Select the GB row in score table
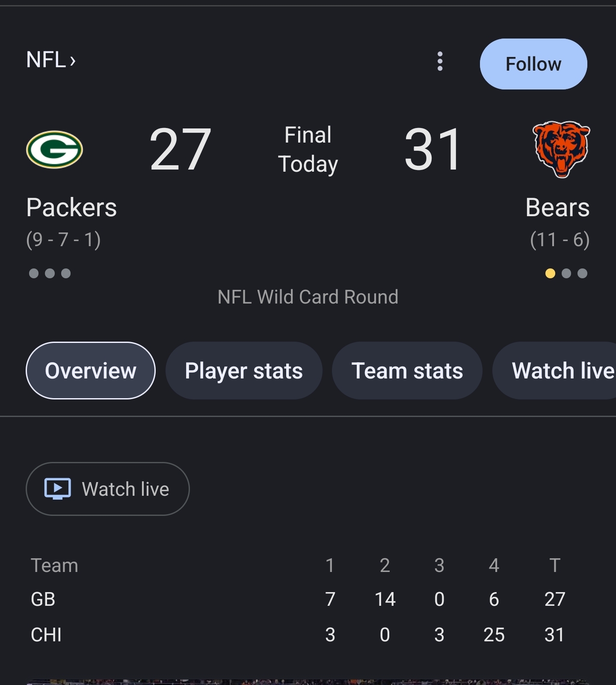This screenshot has height=685, width=616. click(x=298, y=599)
